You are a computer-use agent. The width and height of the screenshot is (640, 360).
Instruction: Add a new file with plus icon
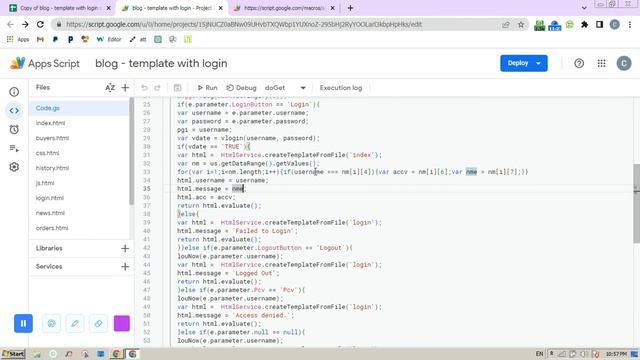click(125, 88)
